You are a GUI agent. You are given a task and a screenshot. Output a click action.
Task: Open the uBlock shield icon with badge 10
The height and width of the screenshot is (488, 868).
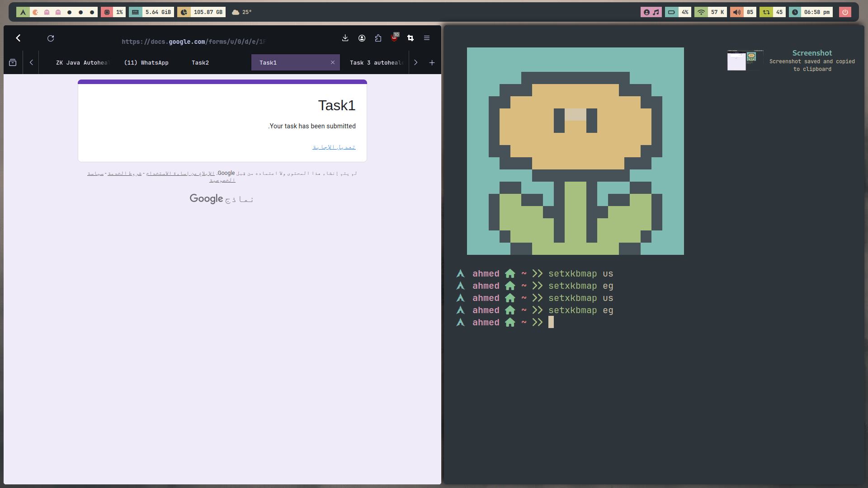pos(395,38)
